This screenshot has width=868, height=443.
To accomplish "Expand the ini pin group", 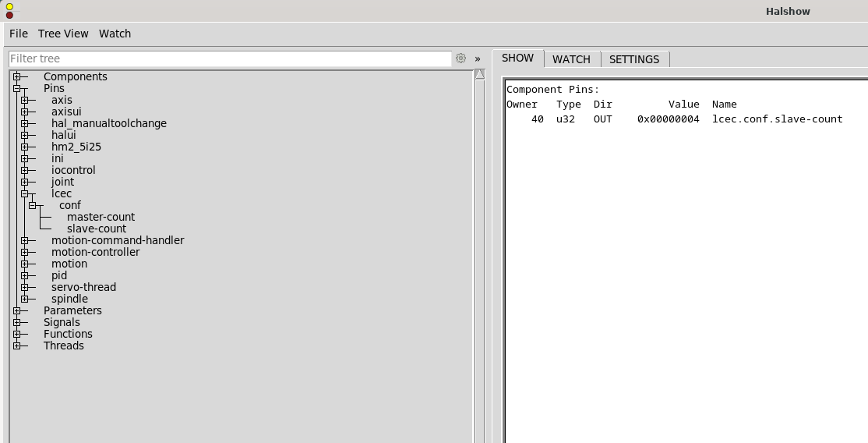I will (24, 158).
